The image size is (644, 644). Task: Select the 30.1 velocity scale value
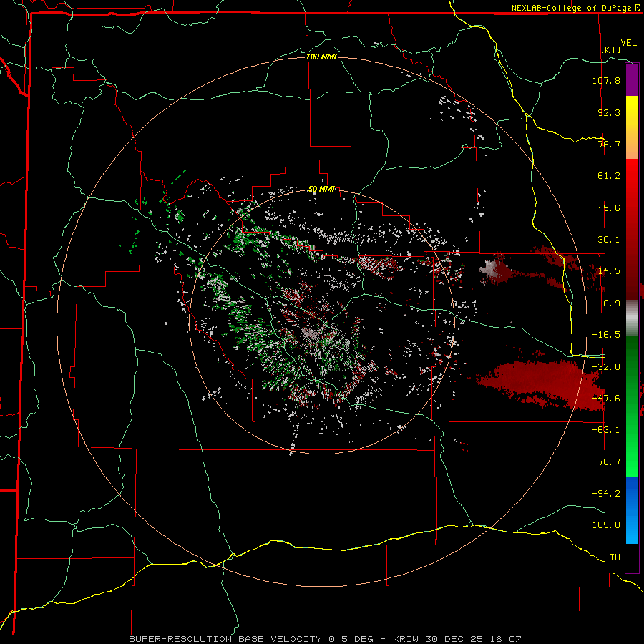pos(609,240)
